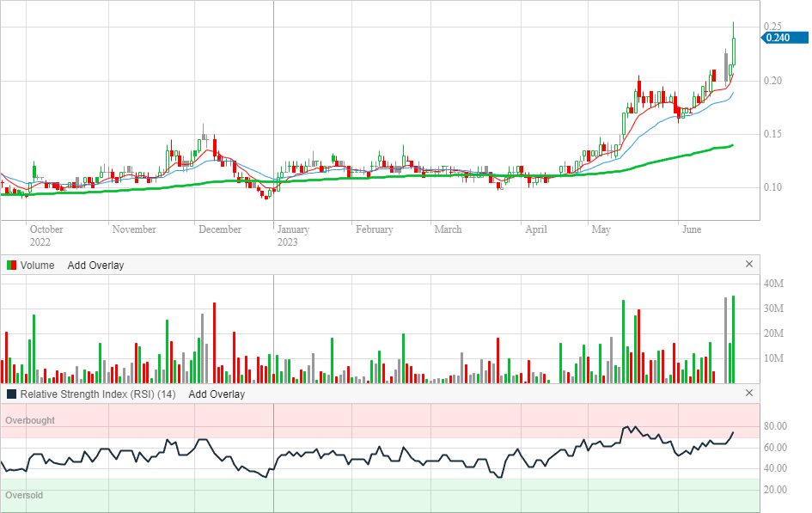Open the Volume indicator label
This screenshot has width=812, height=513.
(x=37, y=266)
